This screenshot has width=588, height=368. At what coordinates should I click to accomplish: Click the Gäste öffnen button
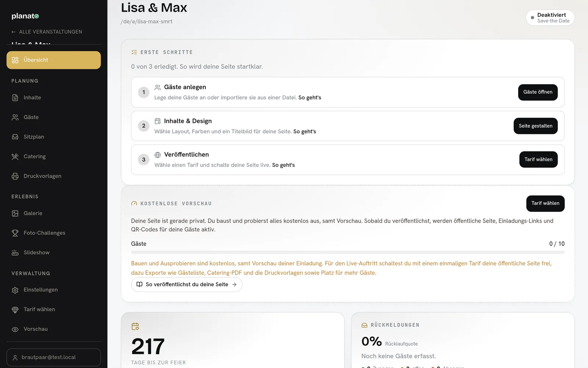[538, 92]
